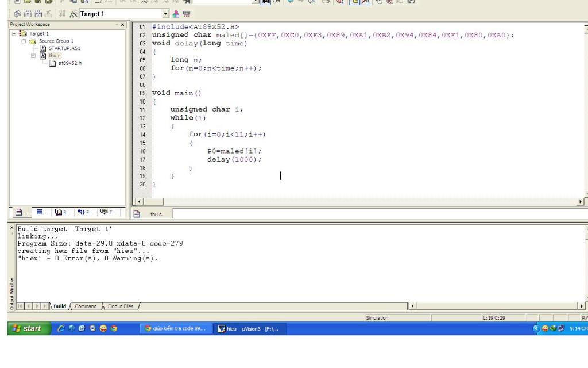
Task: Click hieu - µVision3 taskbar button
Action: pos(249,328)
